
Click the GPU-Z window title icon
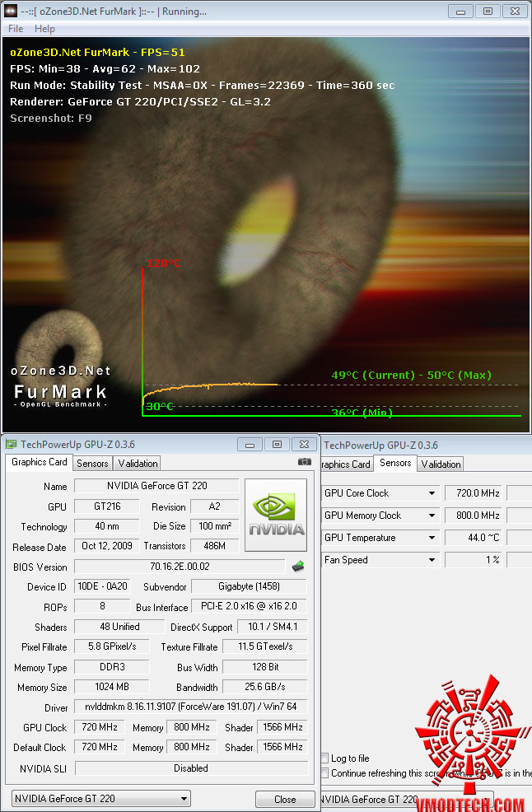11,445
